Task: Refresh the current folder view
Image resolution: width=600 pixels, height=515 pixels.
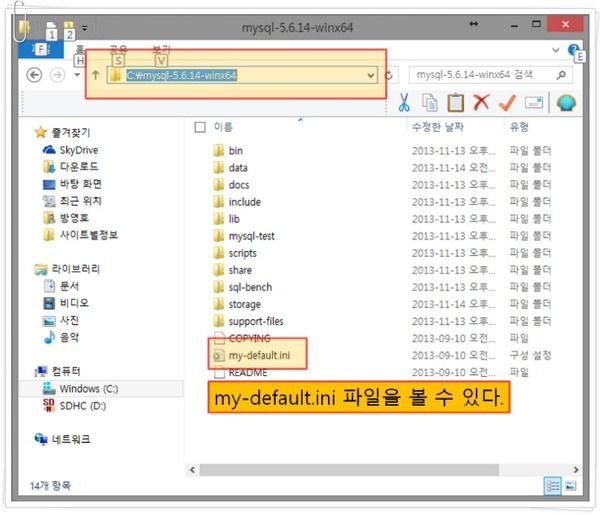Action: click(x=389, y=75)
